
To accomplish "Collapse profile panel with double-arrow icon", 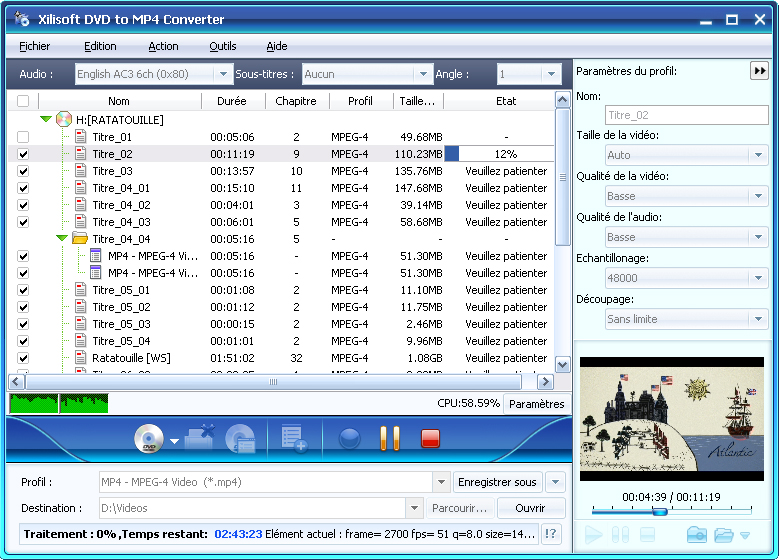I will pos(760,71).
